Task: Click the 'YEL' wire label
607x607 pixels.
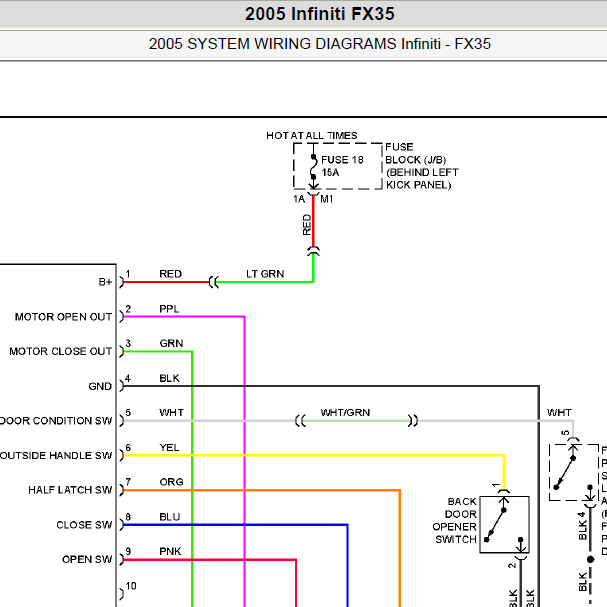Action: coord(169,447)
